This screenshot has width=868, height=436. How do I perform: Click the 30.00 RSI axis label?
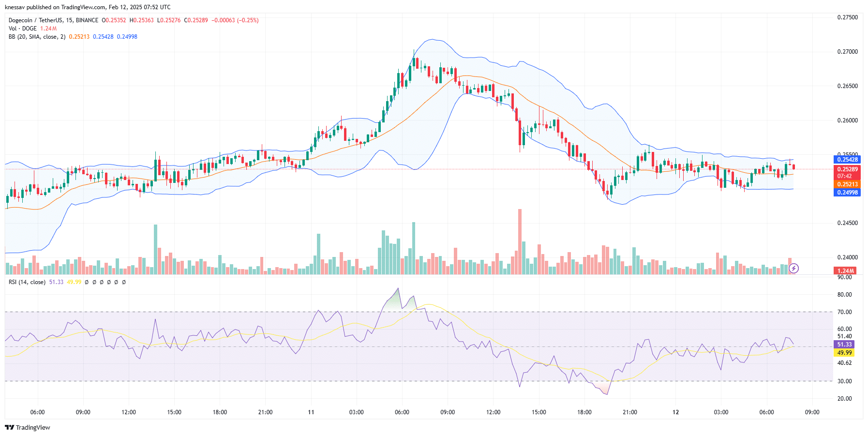845,381
